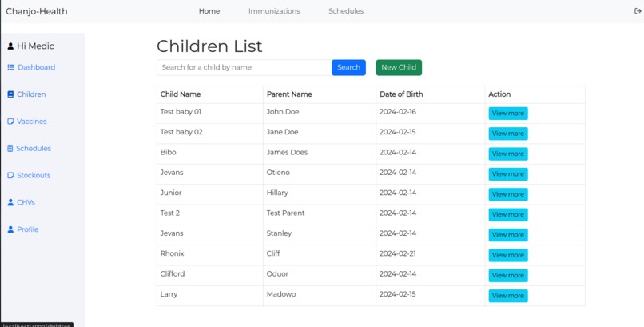
Task: Open the Vaccines sidebar link
Action: 32,122
